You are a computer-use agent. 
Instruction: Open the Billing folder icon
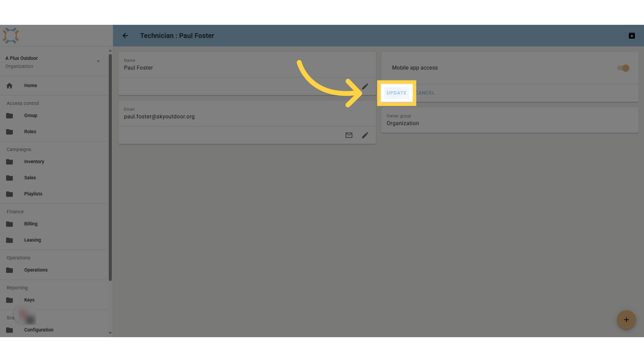pyautogui.click(x=9, y=224)
